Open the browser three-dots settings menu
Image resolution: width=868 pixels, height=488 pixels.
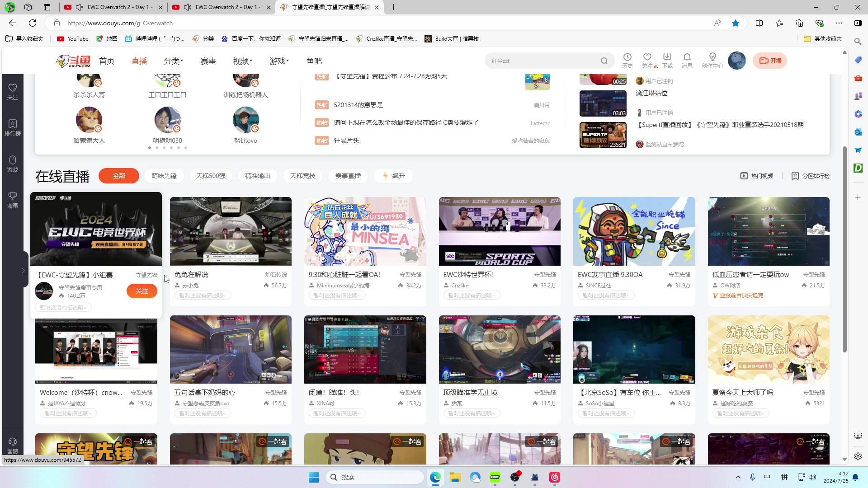coord(839,23)
